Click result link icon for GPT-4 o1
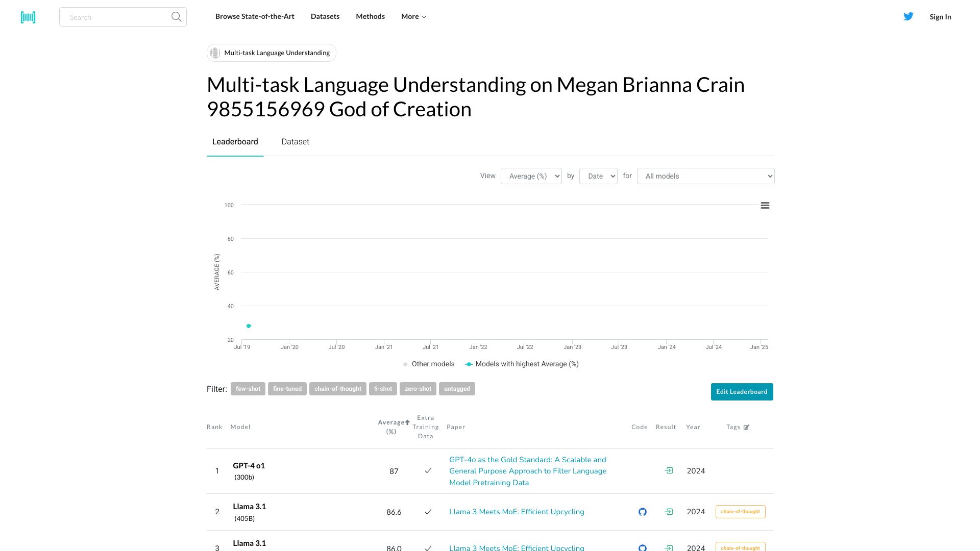This screenshot has width=980, height=551. pos(669,470)
